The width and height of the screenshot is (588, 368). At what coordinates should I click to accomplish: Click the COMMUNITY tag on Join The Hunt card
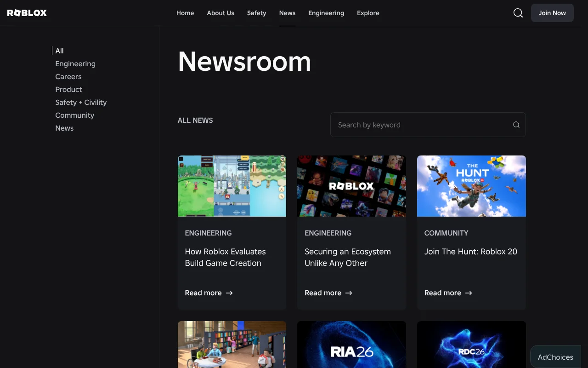tap(446, 233)
